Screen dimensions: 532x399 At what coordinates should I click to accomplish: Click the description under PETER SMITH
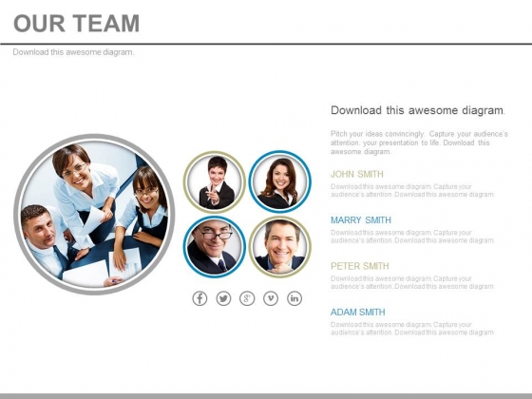tap(412, 283)
